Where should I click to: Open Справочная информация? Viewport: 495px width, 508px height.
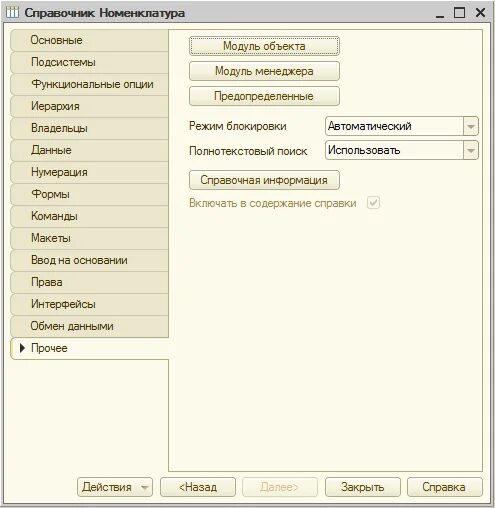point(264,180)
